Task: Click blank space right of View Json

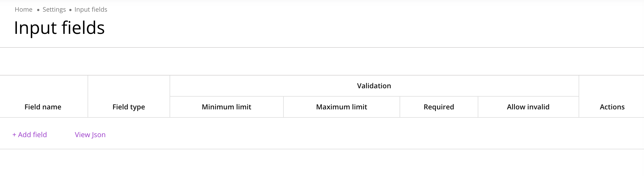Action: [333, 135]
